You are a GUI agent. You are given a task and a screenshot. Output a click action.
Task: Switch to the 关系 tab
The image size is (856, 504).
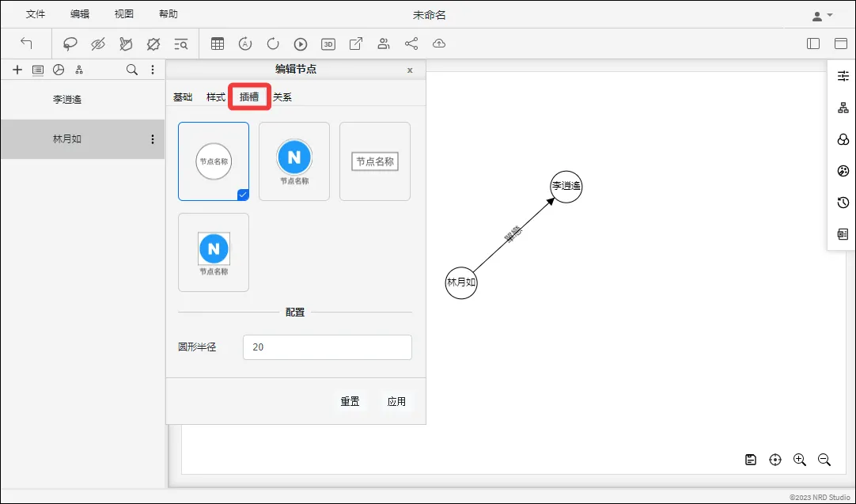[282, 97]
